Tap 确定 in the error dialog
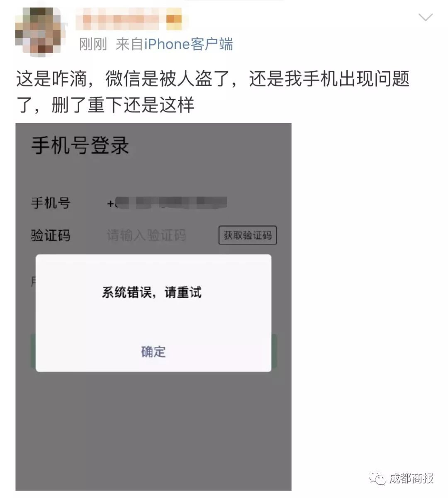 [x=153, y=352]
